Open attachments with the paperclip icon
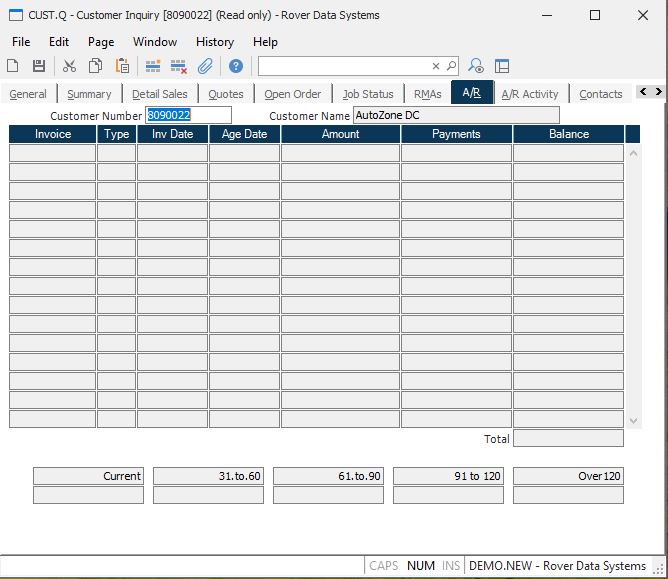 (205, 66)
